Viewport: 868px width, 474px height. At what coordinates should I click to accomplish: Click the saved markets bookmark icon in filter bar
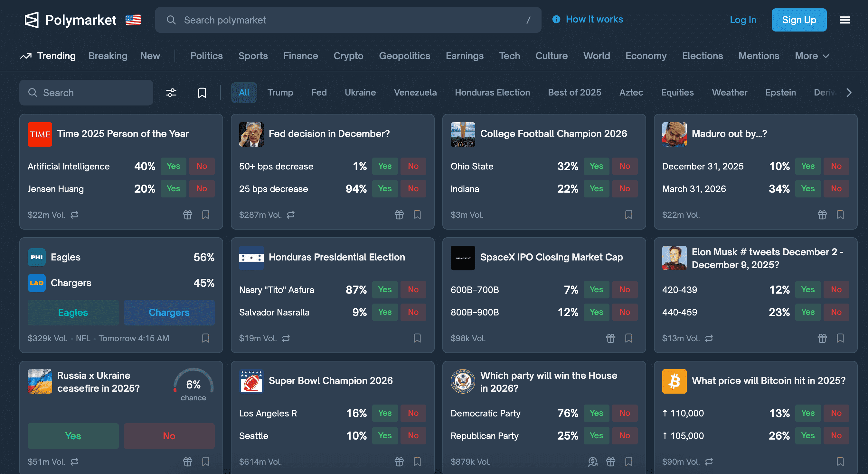coord(202,93)
